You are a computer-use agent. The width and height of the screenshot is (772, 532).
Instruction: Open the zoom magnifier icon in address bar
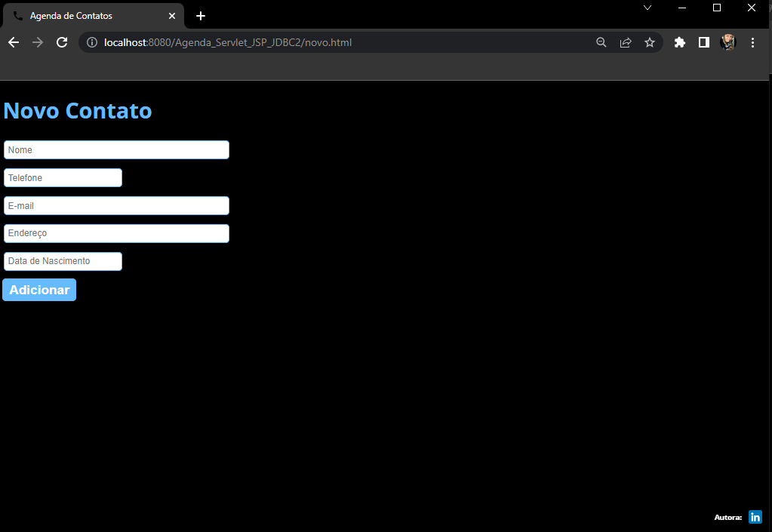pyautogui.click(x=601, y=42)
